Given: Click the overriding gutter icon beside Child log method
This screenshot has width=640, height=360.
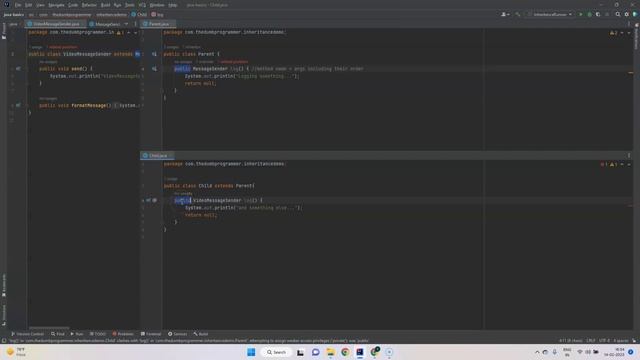Looking at the screenshot, I should click(149, 200).
